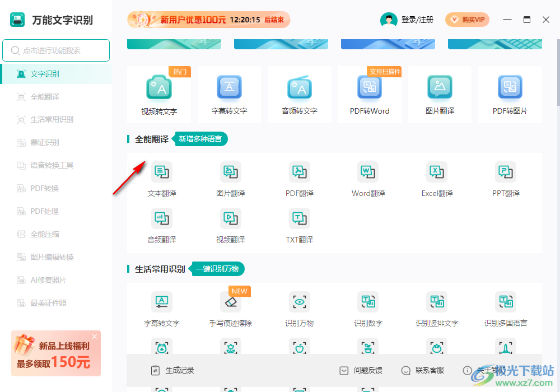Select the 识别万物 eye icon
The height and width of the screenshot is (392, 560).
(x=299, y=302)
